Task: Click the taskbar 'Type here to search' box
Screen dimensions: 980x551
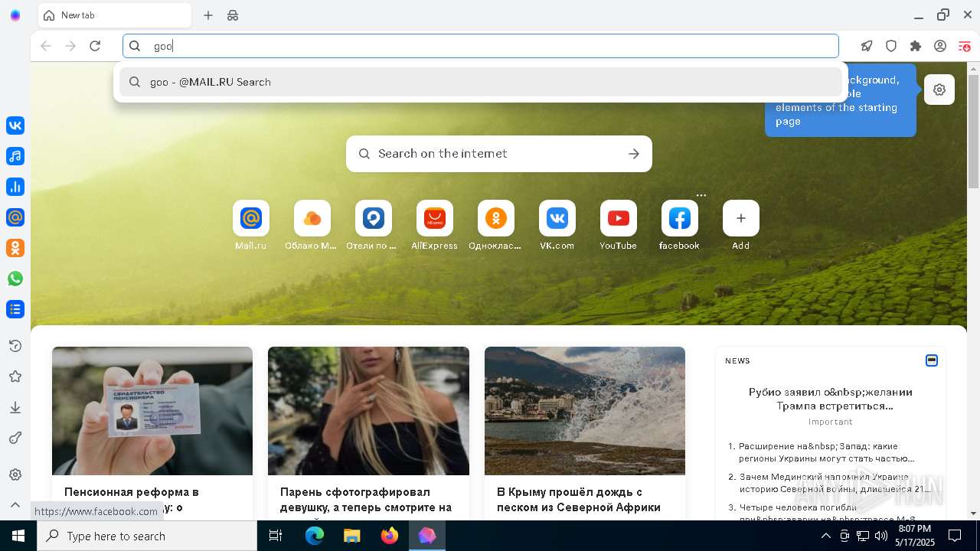Action: 147,536
